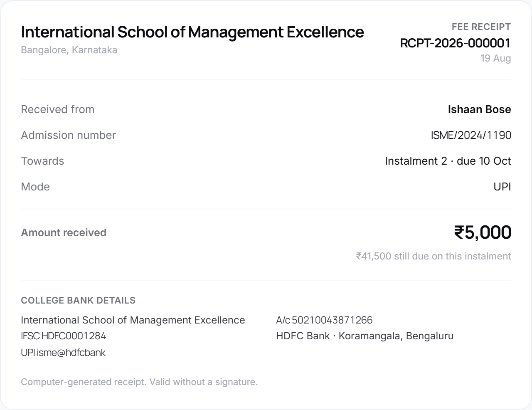Click COLLEGE BANK DETAILS heading
The height and width of the screenshot is (410, 532).
click(78, 300)
